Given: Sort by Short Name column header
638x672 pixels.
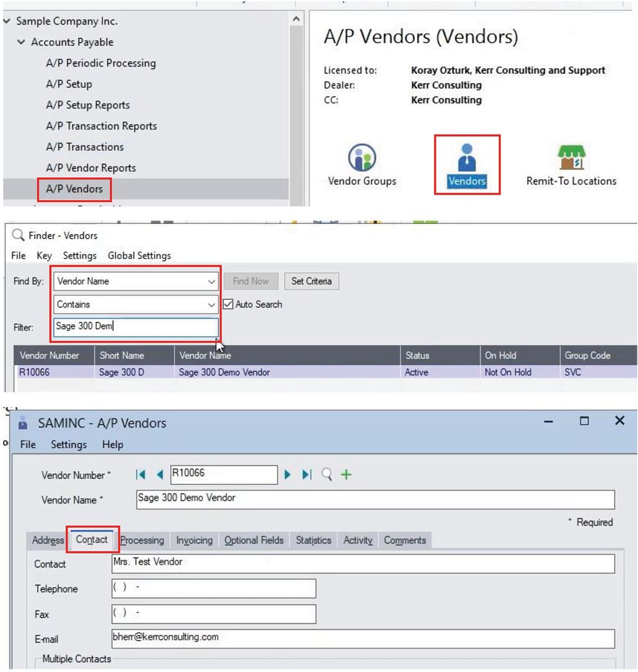Looking at the screenshot, I should click(x=134, y=355).
